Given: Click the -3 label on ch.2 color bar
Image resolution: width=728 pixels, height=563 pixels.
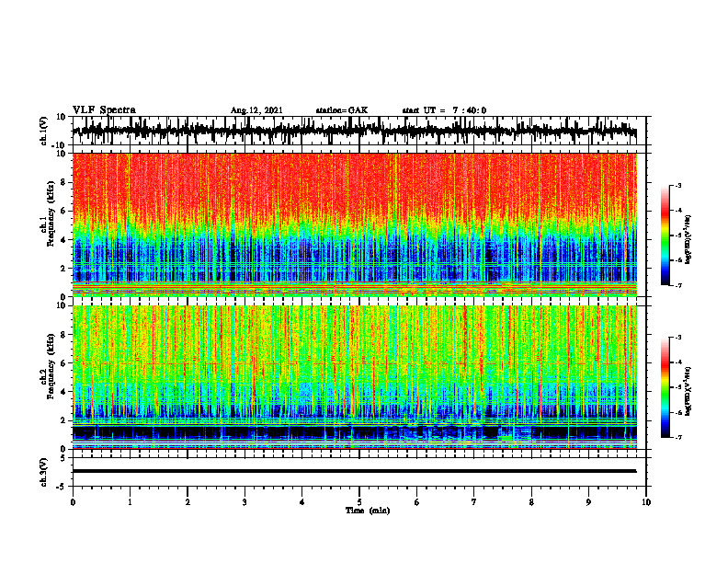Looking at the screenshot, I should click(x=678, y=338).
